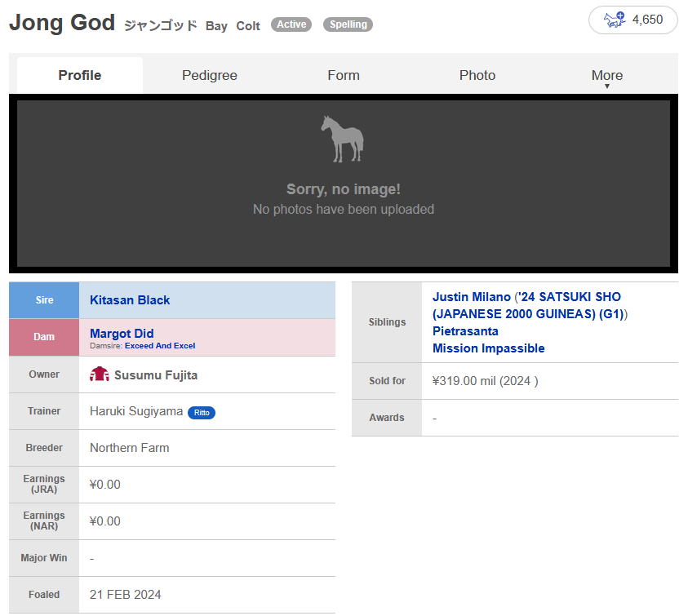
Task: Click the Spelling status badge
Action: [x=348, y=24]
